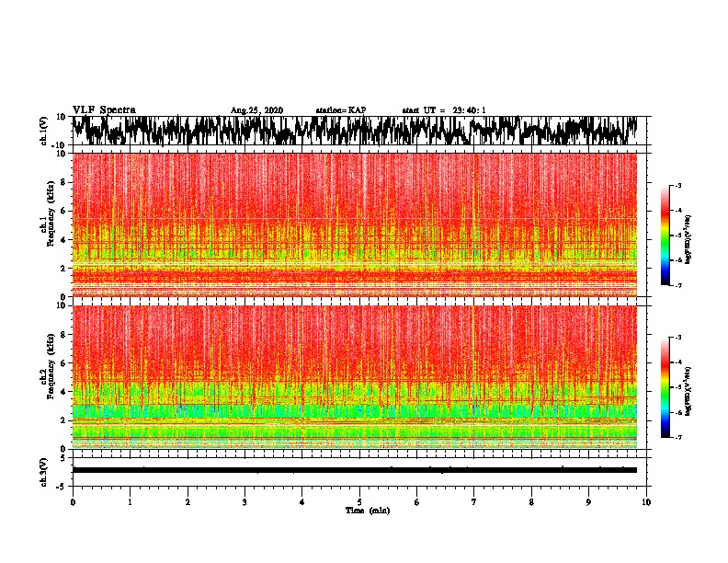The width and height of the screenshot is (728, 563).
Task: Click the ch.1 colorbar units label
Action: coord(688,239)
